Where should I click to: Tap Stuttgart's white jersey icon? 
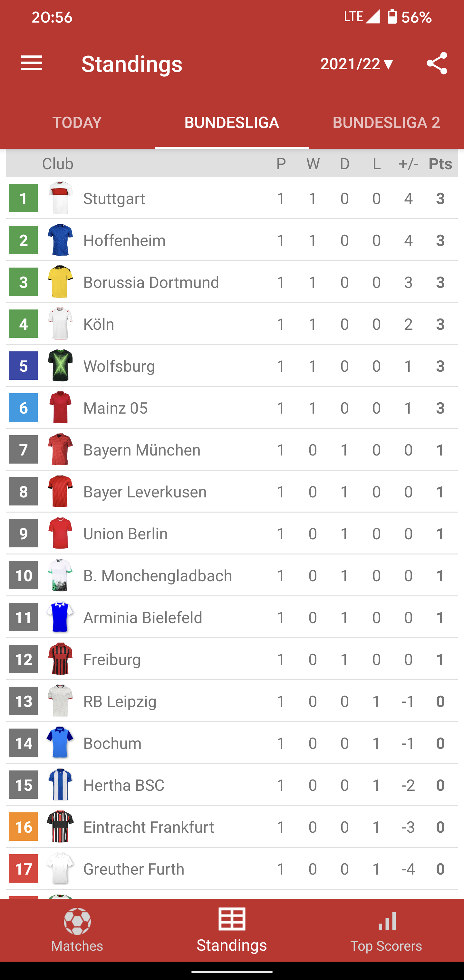coord(61,198)
